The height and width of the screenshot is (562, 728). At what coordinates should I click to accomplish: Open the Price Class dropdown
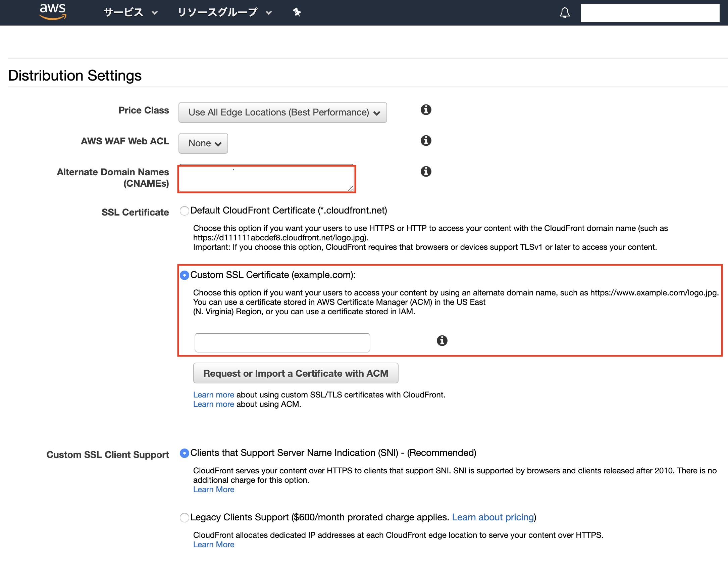(282, 112)
